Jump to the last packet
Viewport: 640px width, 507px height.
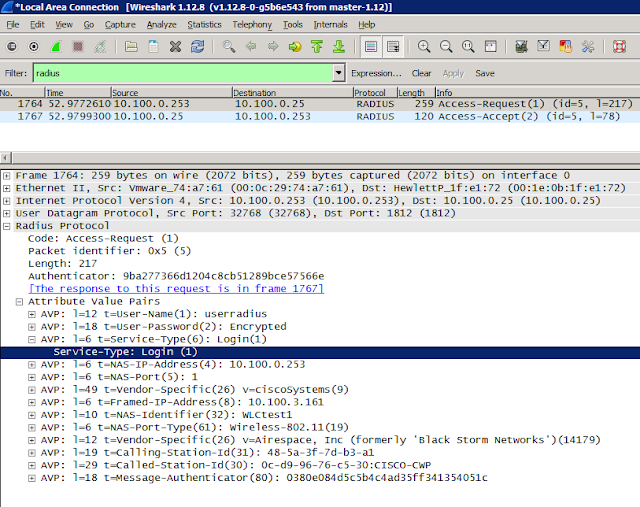[339, 47]
